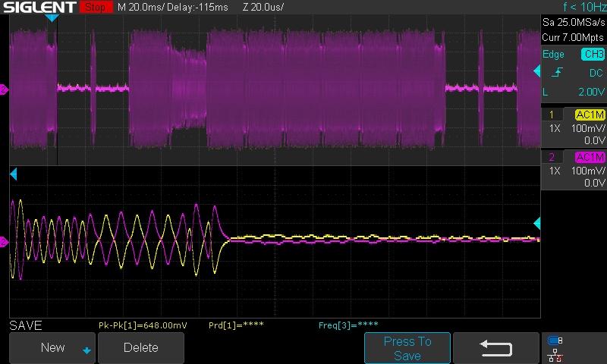Click the Pk-Pk[1] measurement readout
607x364 pixels.
(x=143, y=325)
